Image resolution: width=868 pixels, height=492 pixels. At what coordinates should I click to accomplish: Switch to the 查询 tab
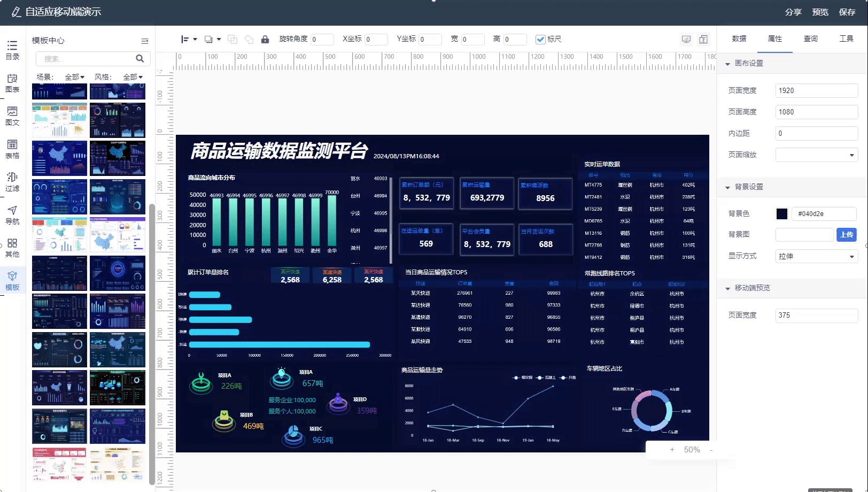coord(811,39)
